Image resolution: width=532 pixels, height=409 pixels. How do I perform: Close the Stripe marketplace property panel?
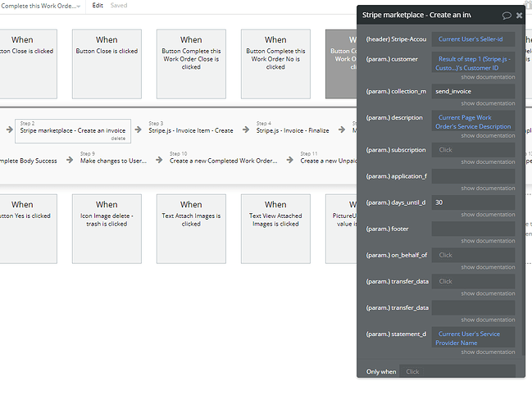[519, 16]
